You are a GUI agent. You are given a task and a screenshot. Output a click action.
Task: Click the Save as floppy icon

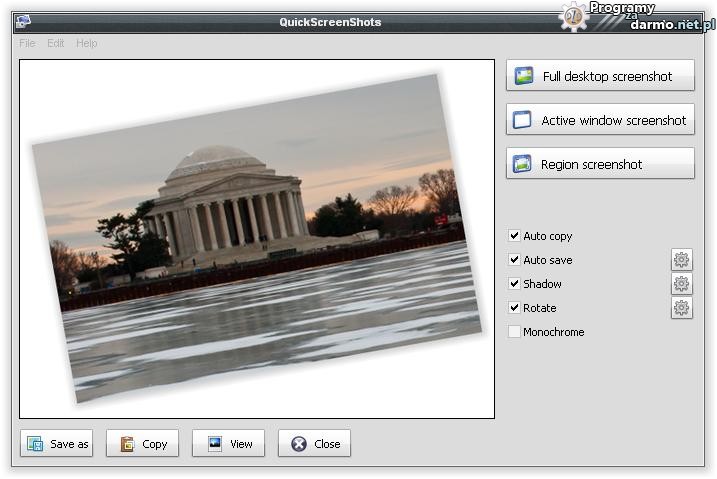point(35,444)
